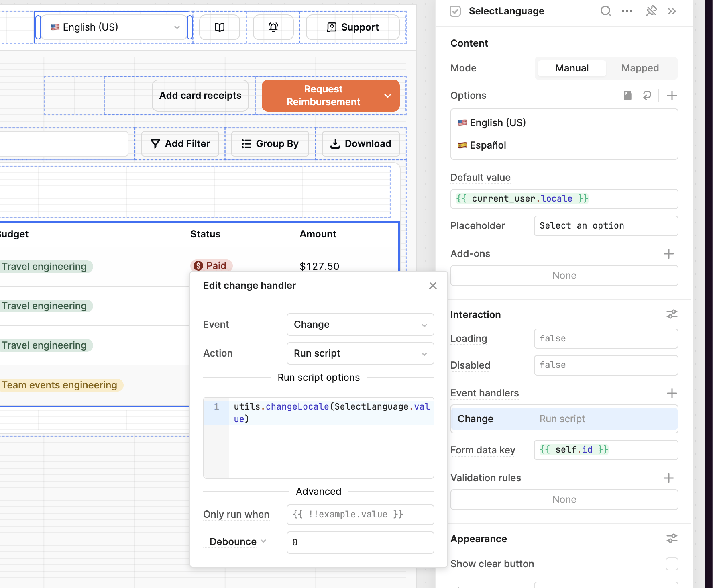Click the Options clipboard icon
This screenshot has height=588, width=713.
627,96
